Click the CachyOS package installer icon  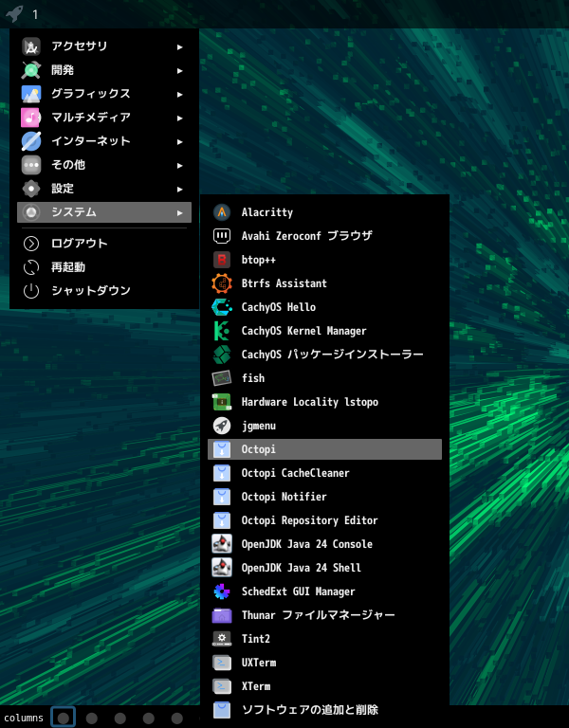(x=222, y=355)
